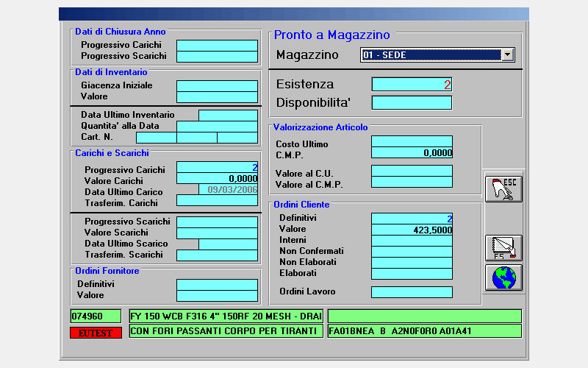Screen dimensions: 588x368
Task: Click the Elaborati field
Action: pyautogui.click(x=412, y=274)
